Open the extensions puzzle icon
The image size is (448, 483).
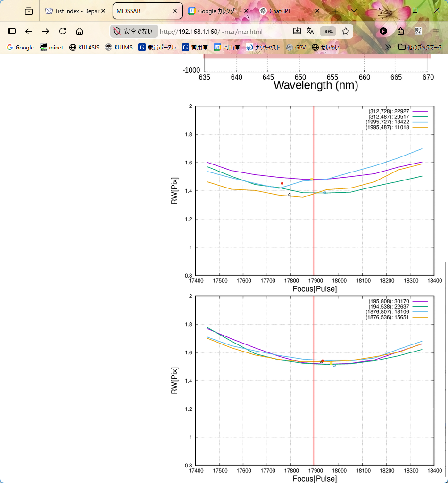(400, 31)
